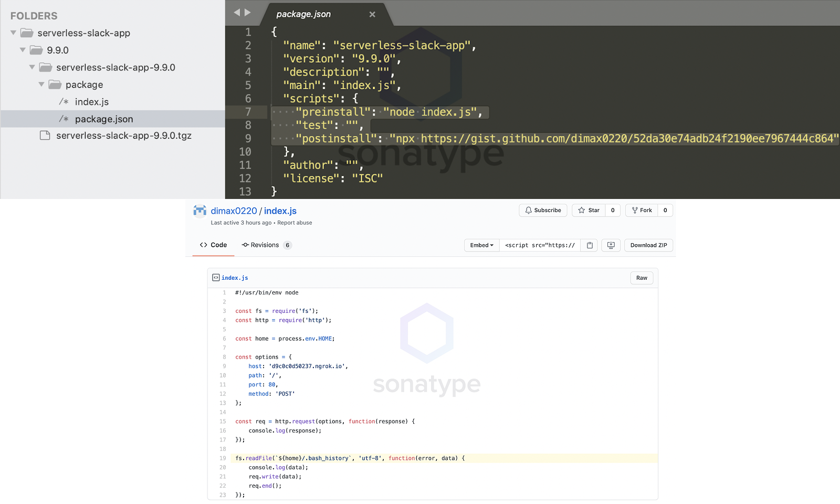Screen dimensions: 840x504
Task: Download the gist as ZIP
Action: pos(649,245)
